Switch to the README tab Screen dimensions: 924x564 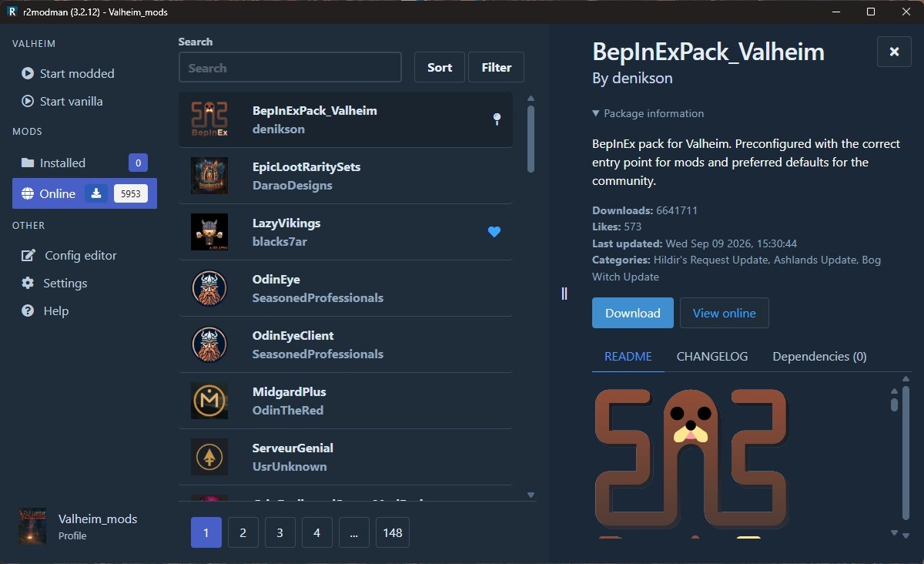628,356
